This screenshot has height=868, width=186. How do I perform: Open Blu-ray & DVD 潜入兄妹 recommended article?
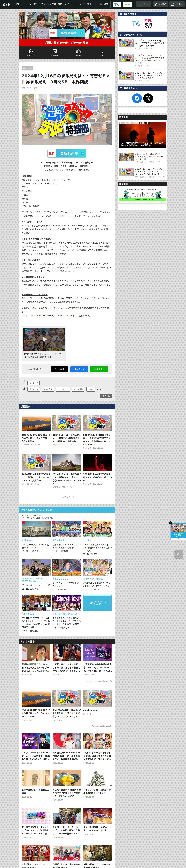pyautogui.click(x=97, y=660)
